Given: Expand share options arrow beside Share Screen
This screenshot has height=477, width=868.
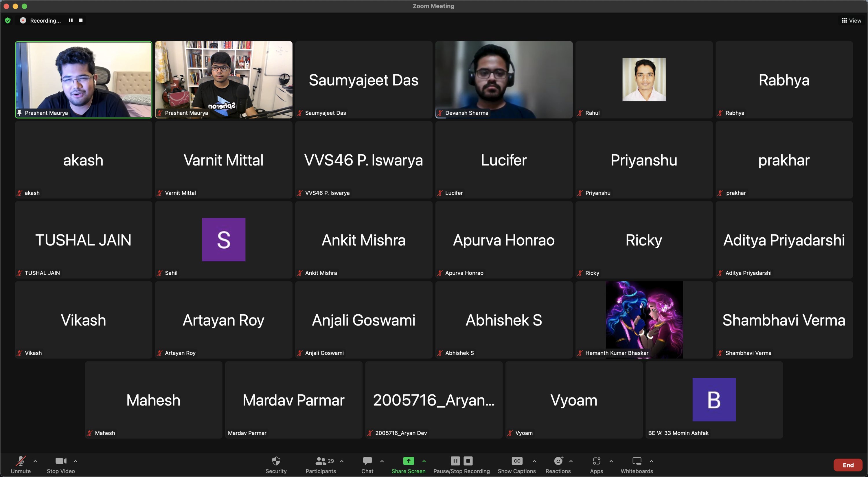Looking at the screenshot, I should pos(424,461).
